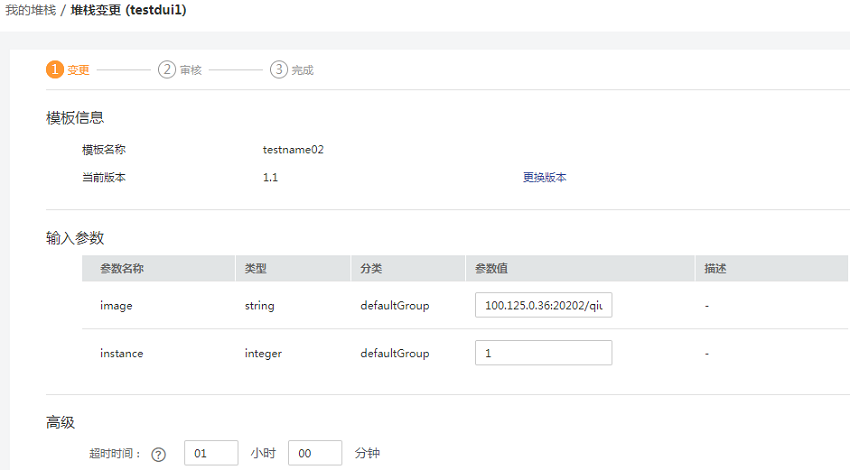The image size is (850, 470).
Task: Click the current version value 1.1
Action: coord(270,177)
